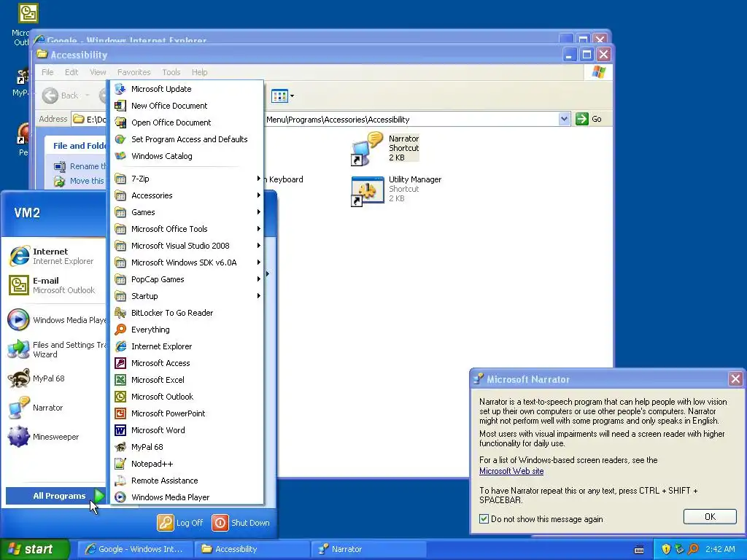Launch Minesweeper from Start menu
Image resolution: width=747 pixels, height=560 pixels.
(x=56, y=437)
